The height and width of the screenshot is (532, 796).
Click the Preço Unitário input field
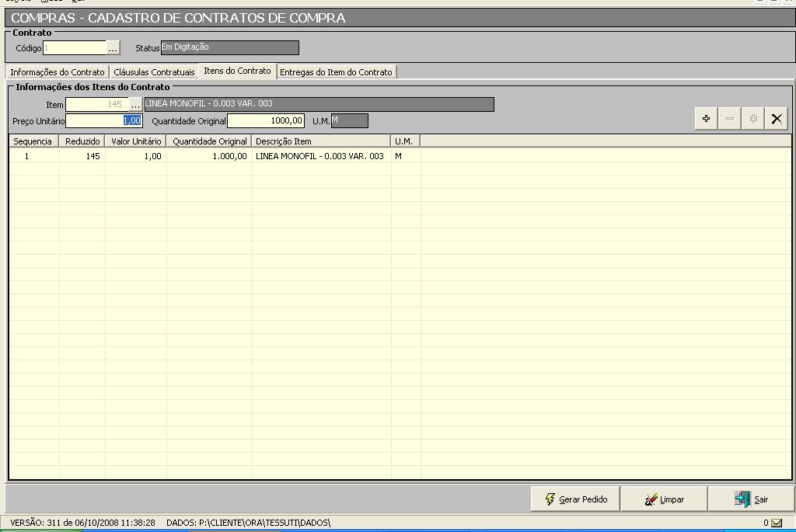(104, 120)
